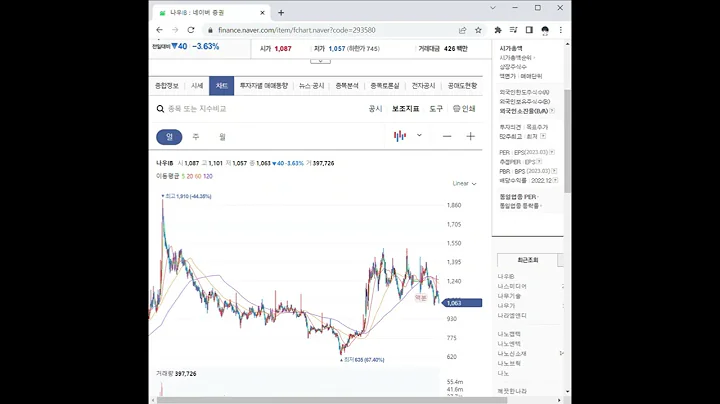Select the candlestick chart type icon

click(400, 136)
